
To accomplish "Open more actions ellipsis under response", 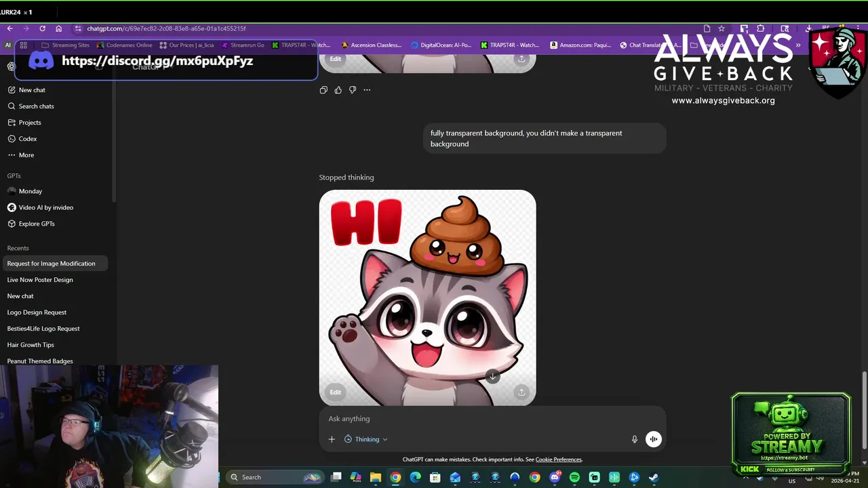I will tap(367, 89).
